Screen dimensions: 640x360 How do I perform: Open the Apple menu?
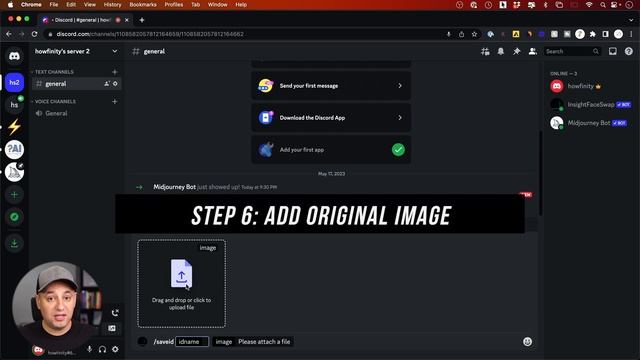(x=11, y=4)
